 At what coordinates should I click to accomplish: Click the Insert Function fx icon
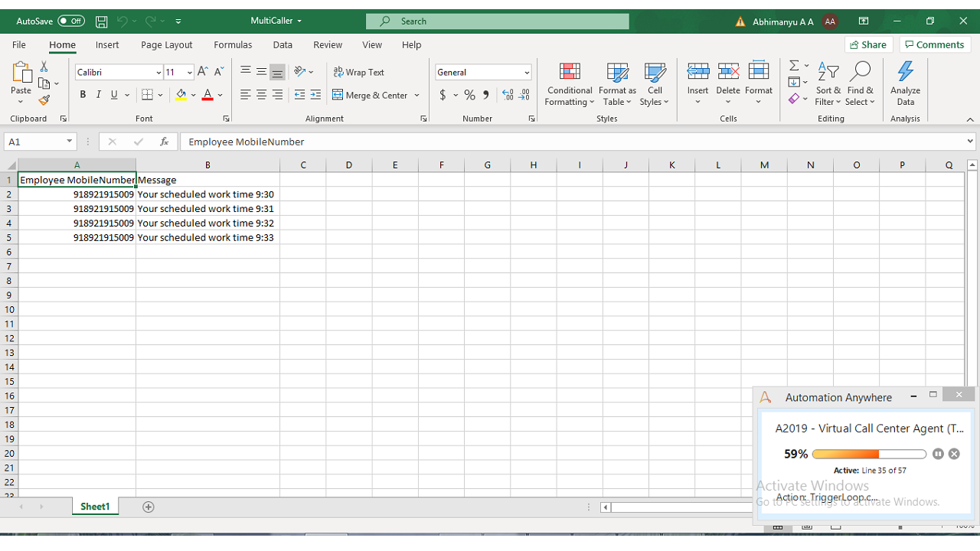pos(164,142)
